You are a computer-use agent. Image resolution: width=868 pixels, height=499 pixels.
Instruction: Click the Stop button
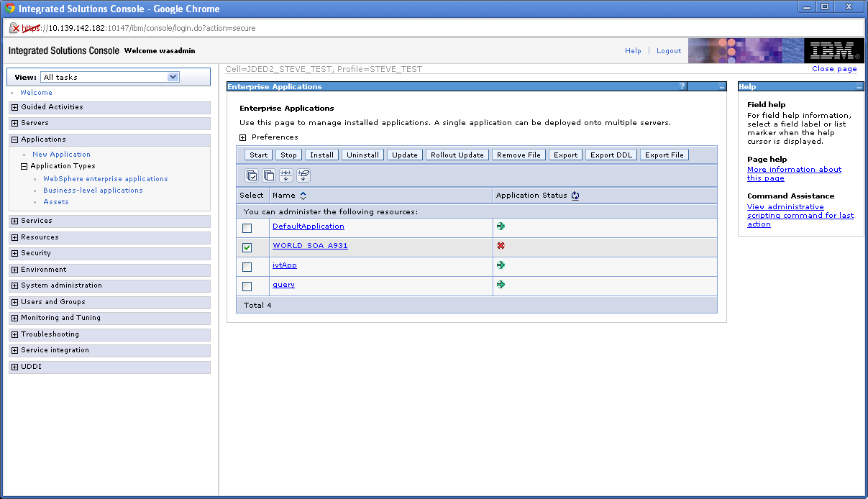[288, 155]
